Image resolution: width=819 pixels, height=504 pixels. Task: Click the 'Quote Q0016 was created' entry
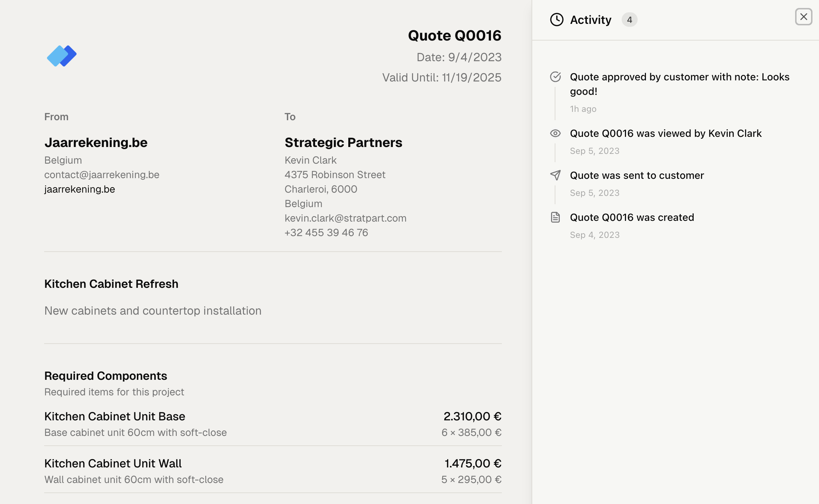(x=632, y=217)
